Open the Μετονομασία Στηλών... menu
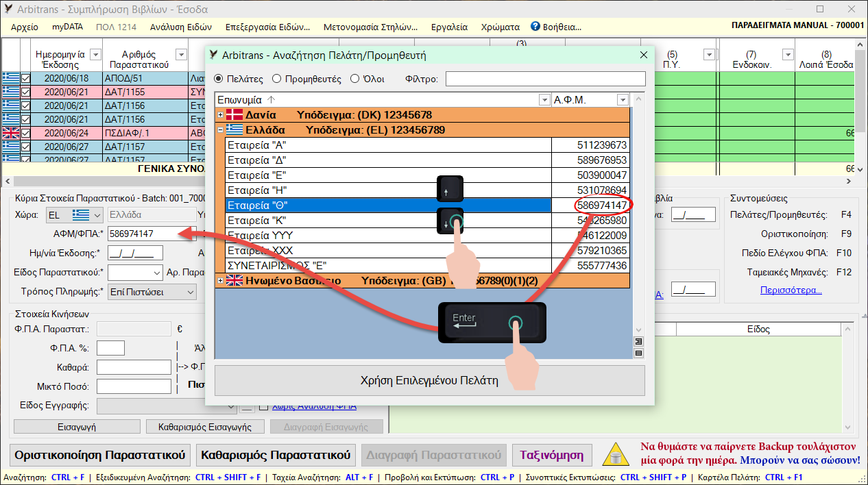This screenshot has height=485, width=868. click(x=371, y=27)
